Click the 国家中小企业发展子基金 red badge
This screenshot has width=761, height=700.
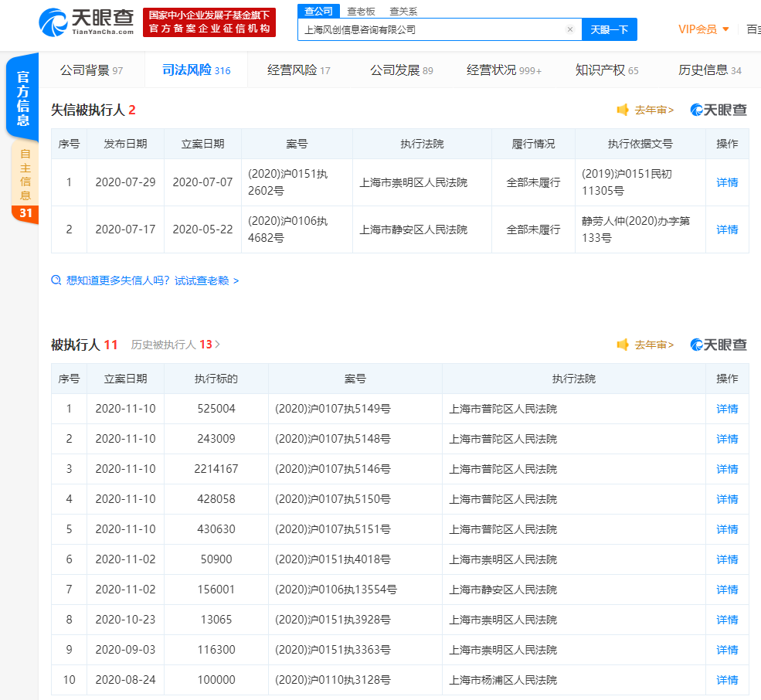tap(209, 22)
